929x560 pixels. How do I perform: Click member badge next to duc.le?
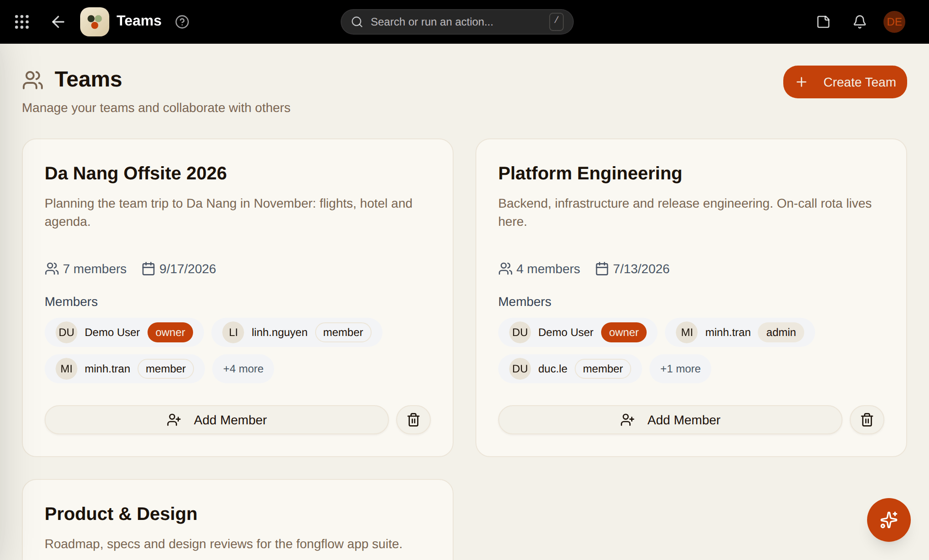602,369
